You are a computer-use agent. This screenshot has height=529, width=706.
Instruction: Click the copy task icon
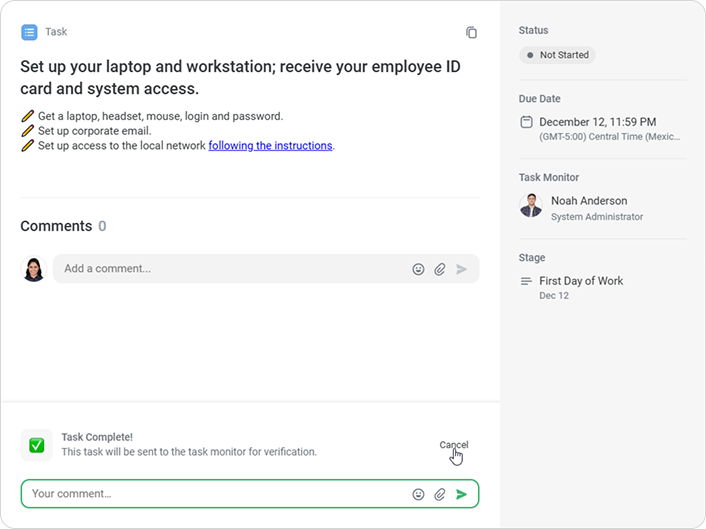click(472, 32)
